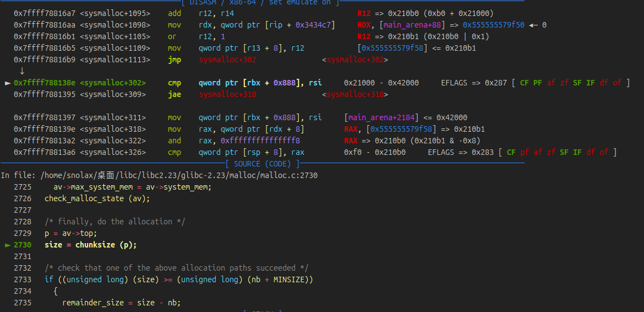The width and height of the screenshot is (644, 312).
Task: Click the <sysmalloc+318> jae target annotation
Action: 355,95
